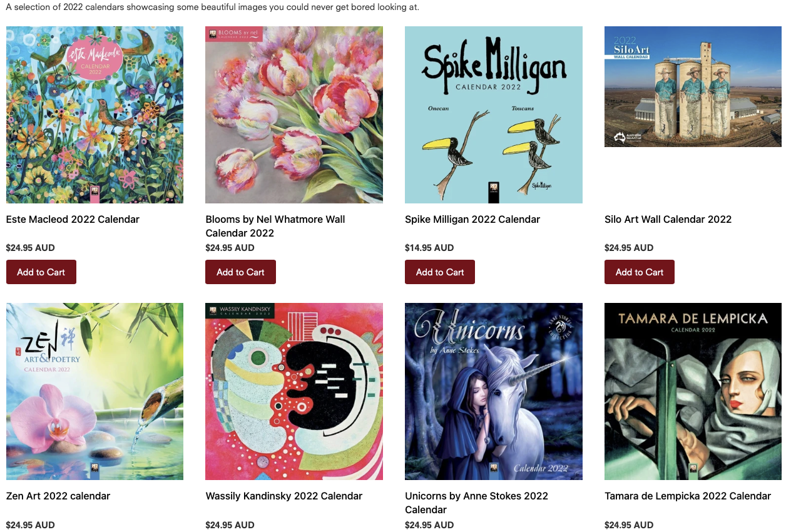Open the Spike Milligan toucans cover image
Image resolution: width=791 pixels, height=532 pixels.
click(494, 115)
